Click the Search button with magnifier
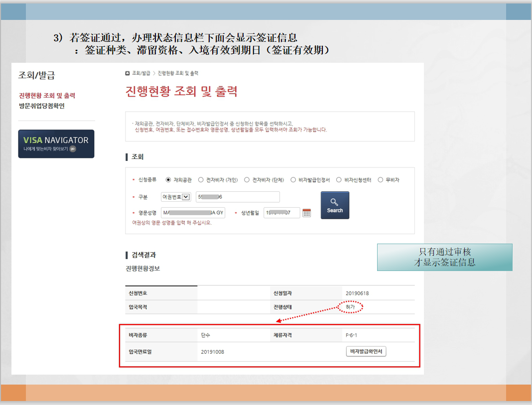532x405 pixels. click(335, 205)
